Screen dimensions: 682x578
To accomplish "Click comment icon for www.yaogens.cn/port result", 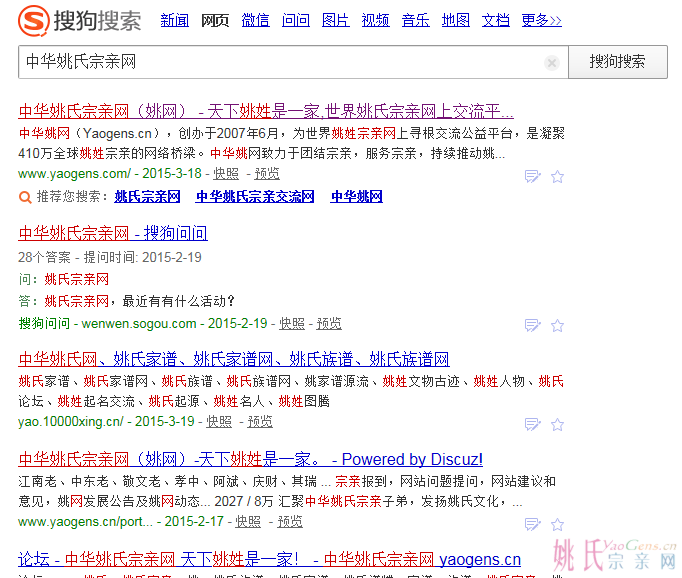I will tap(532, 525).
